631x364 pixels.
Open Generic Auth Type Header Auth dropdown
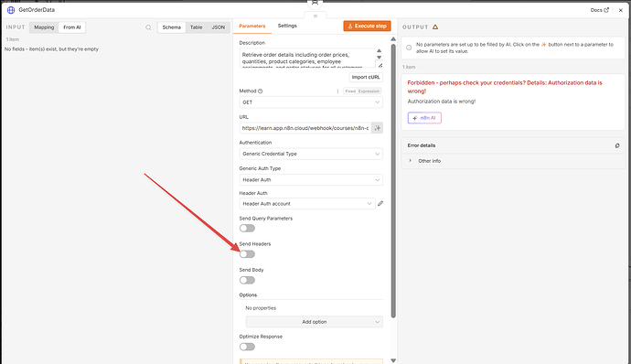tap(311, 179)
